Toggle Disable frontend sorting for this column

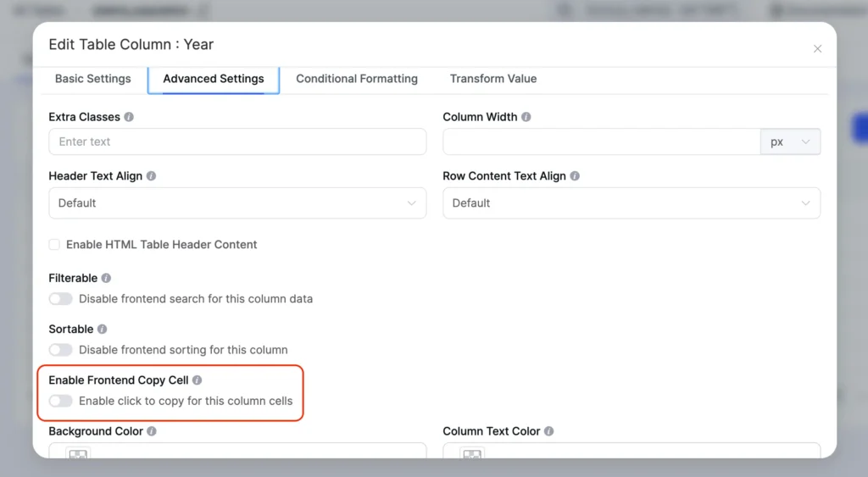pos(60,350)
